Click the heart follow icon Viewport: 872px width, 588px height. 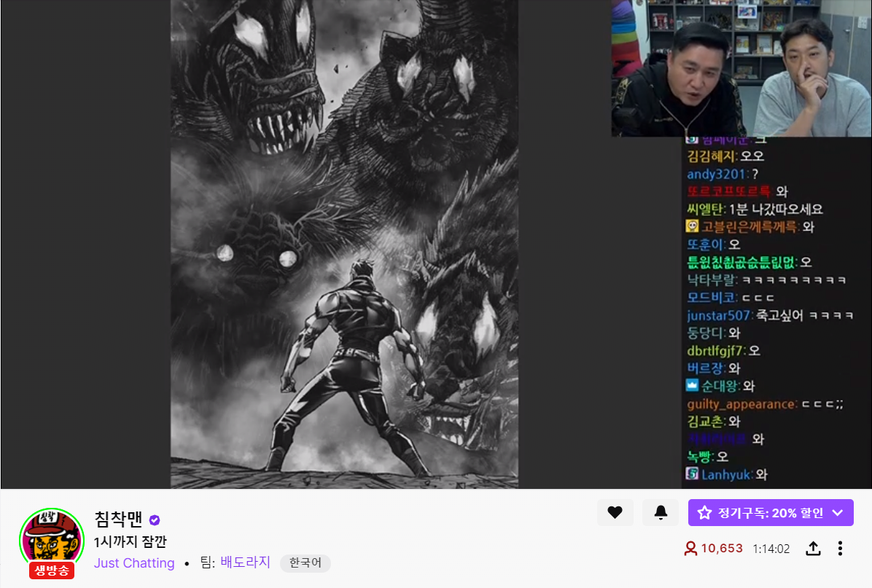(615, 512)
